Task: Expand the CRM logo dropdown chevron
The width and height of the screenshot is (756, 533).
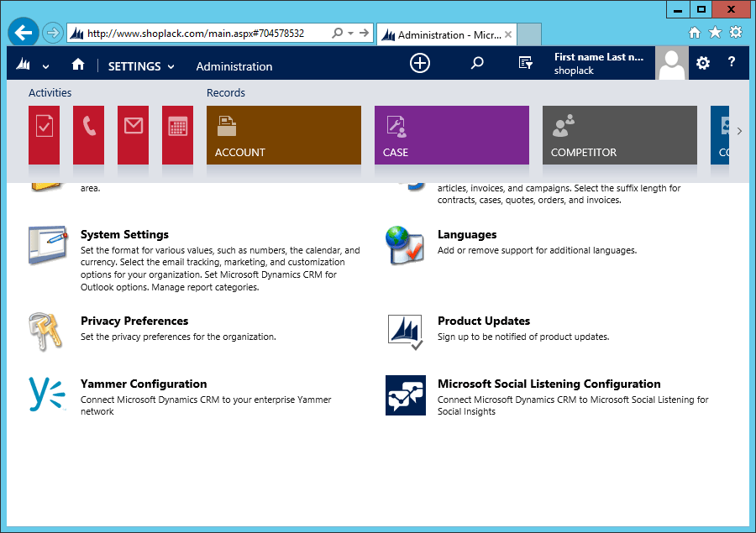Action: (x=46, y=66)
